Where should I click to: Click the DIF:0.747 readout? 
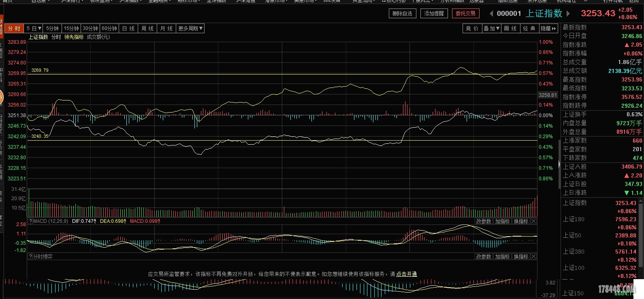coord(84,221)
